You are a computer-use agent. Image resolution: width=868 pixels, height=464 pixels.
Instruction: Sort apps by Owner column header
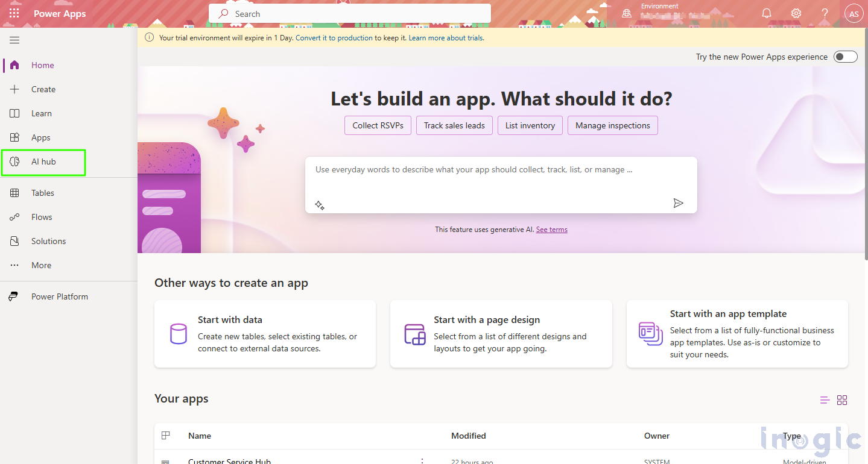tap(657, 436)
